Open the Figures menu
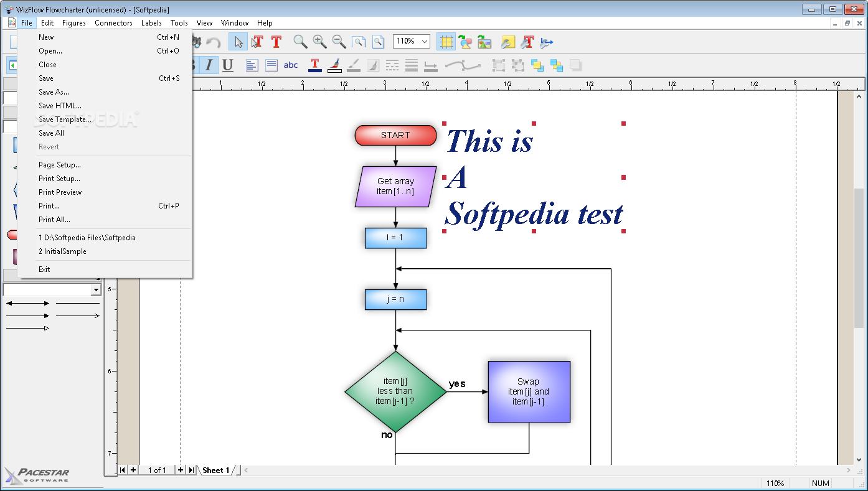The height and width of the screenshot is (491, 868). click(74, 23)
